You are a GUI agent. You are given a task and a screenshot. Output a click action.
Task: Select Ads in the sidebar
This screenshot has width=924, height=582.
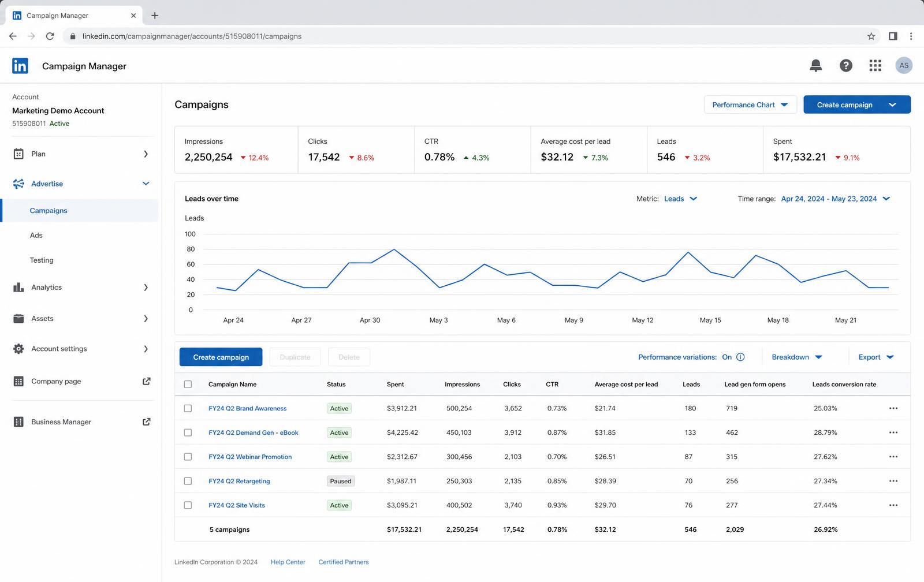(x=36, y=235)
